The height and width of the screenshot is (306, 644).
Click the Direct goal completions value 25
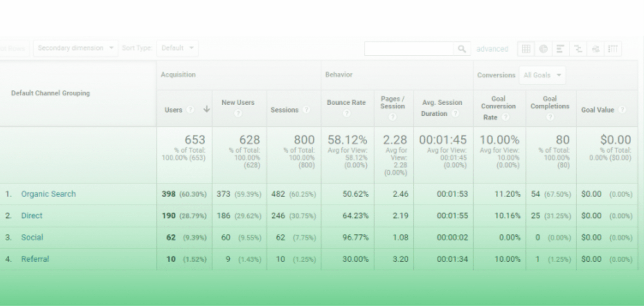535,216
